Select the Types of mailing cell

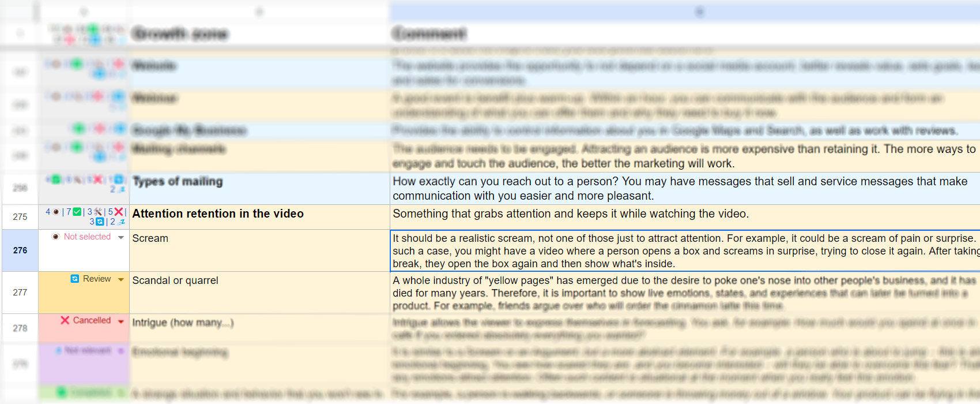tap(259, 188)
